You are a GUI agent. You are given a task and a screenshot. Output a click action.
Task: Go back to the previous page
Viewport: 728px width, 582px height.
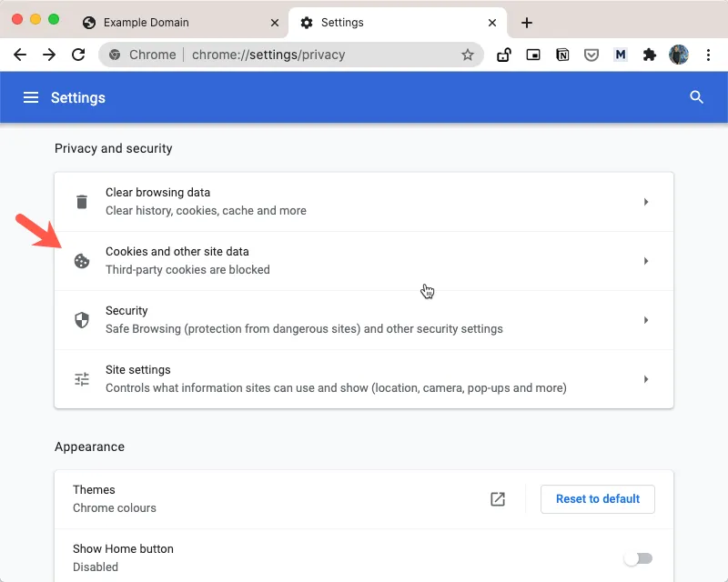tap(20, 55)
